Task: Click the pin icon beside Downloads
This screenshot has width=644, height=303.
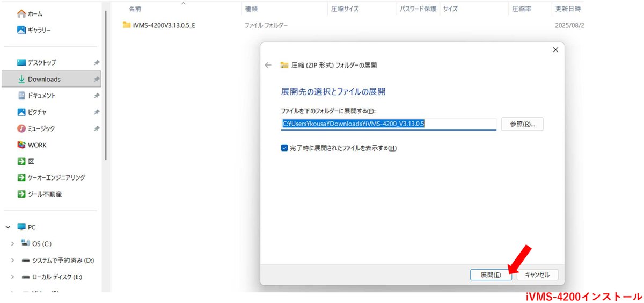Action: [x=97, y=80]
